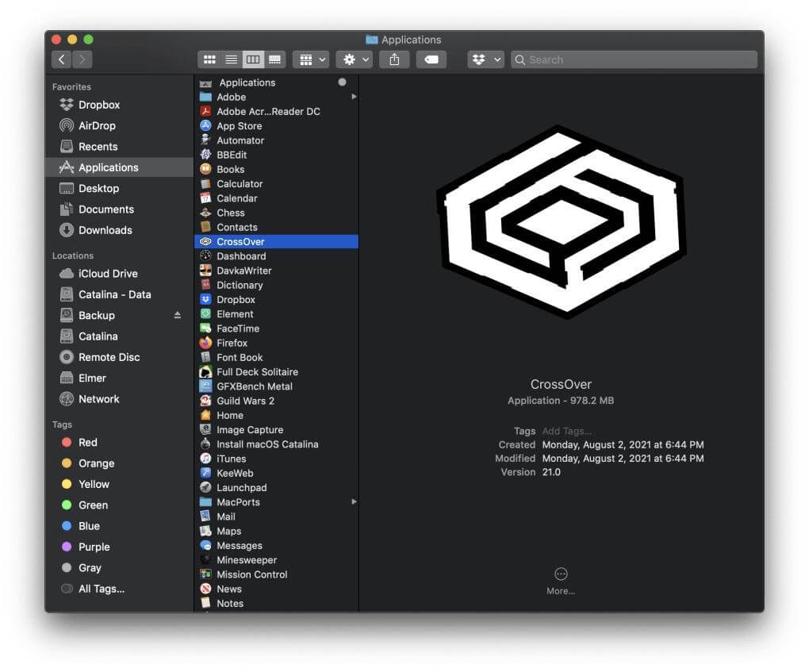The image size is (809, 672).
Task: Select the Minesweeper entry
Action: pos(276,560)
